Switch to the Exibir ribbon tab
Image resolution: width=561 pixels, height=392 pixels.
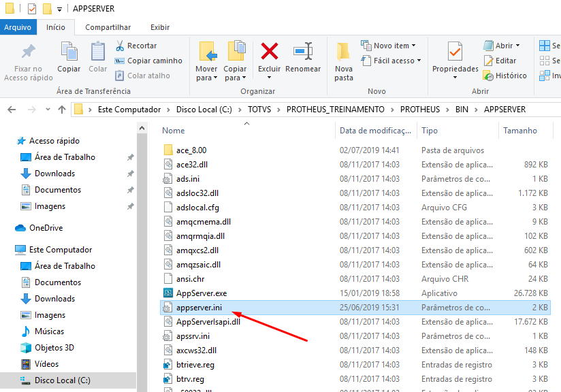(x=160, y=27)
